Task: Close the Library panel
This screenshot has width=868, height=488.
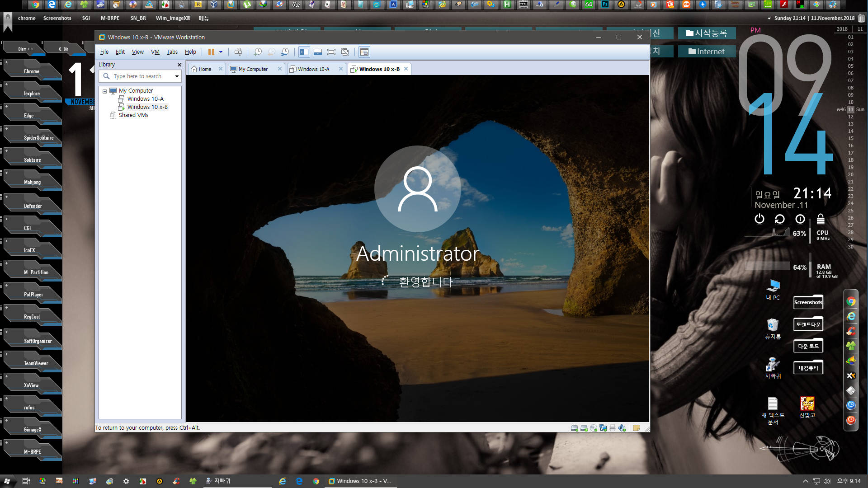Action: coord(179,65)
